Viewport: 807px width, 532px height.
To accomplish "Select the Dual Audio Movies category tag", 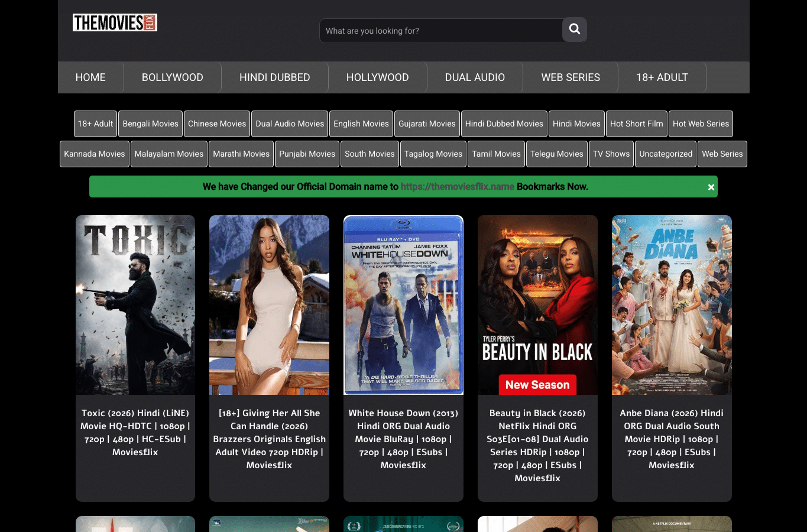I will click(x=290, y=124).
